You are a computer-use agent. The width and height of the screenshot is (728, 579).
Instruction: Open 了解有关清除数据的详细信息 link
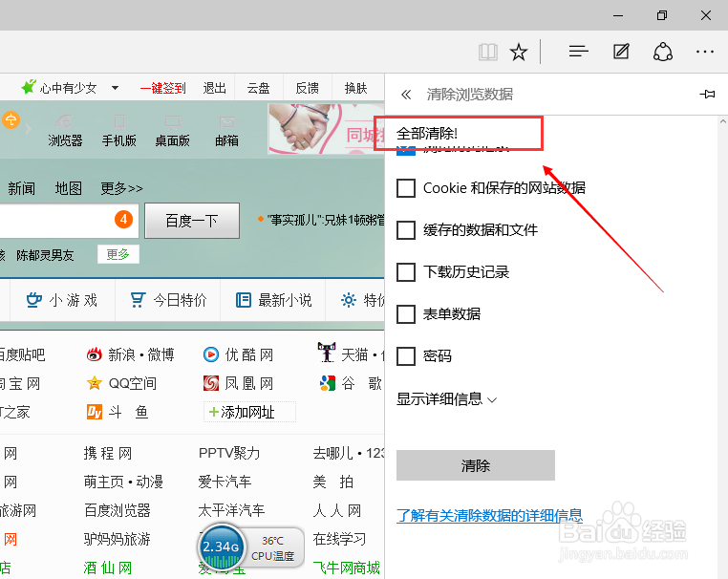490,515
